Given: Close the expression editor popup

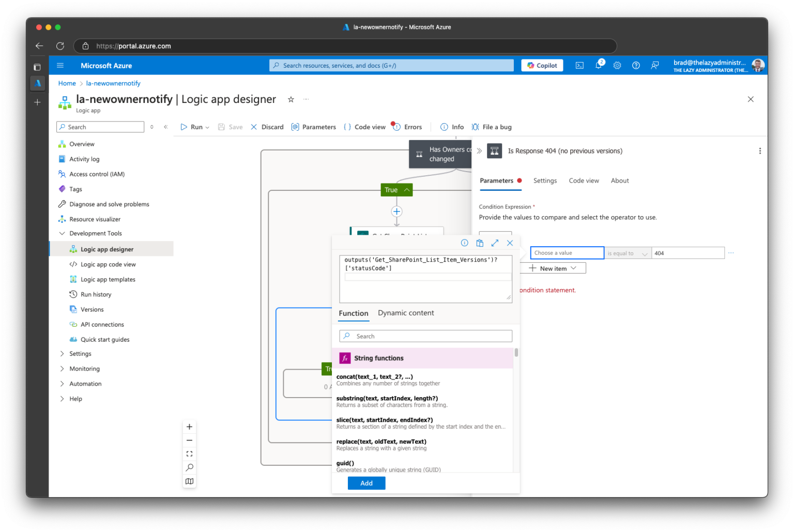Looking at the screenshot, I should point(510,243).
